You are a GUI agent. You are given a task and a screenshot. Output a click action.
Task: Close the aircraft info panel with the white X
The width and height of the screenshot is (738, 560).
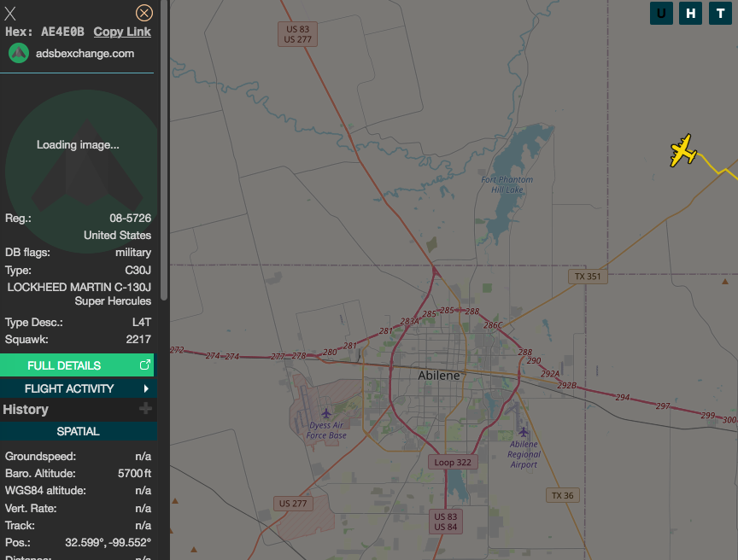point(10,14)
